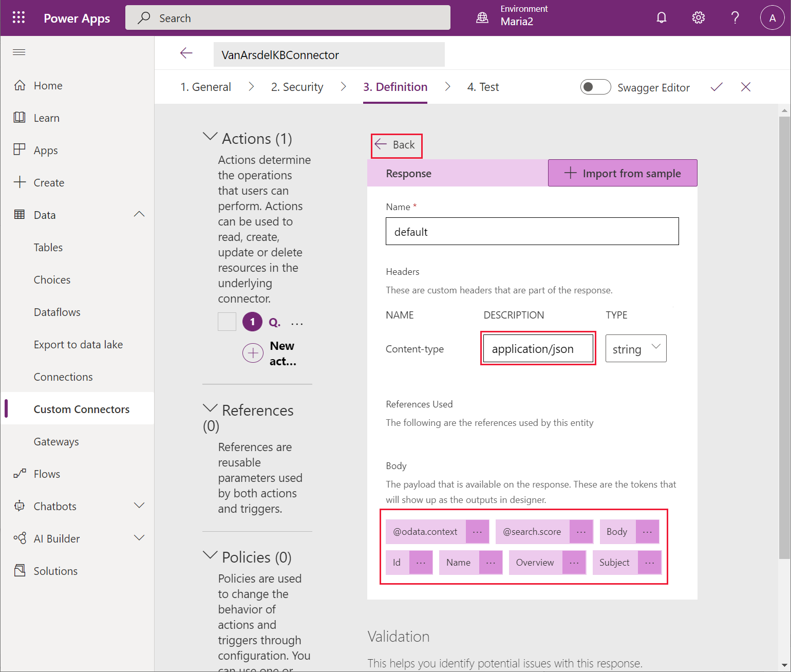Edit the Content-type description field
Viewport: 791px width, 672px height.
point(538,348)
